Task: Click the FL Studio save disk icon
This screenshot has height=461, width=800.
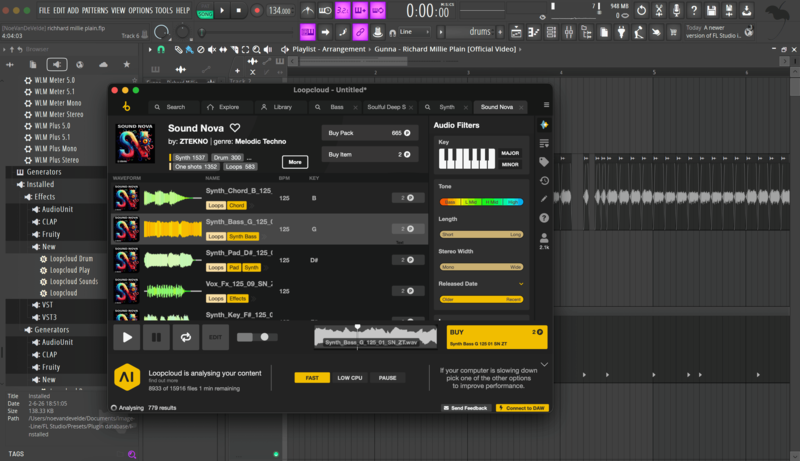Action: point(711,10)
